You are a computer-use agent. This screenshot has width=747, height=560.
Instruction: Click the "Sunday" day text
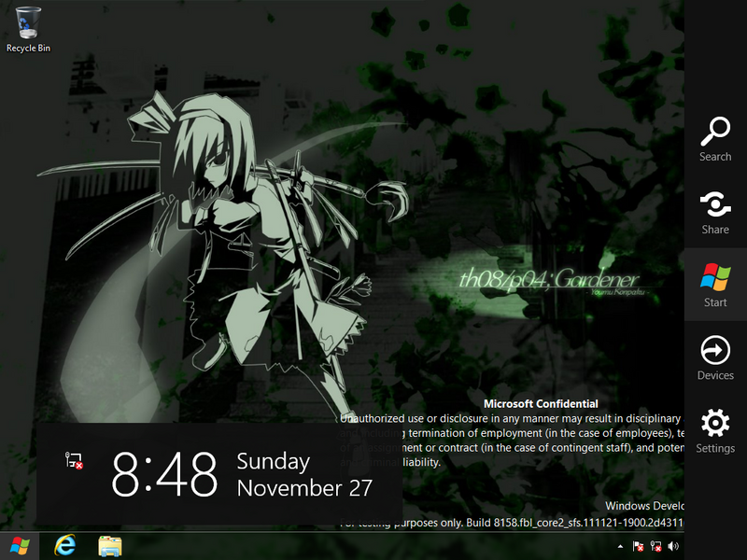click(x=273, y=461)
